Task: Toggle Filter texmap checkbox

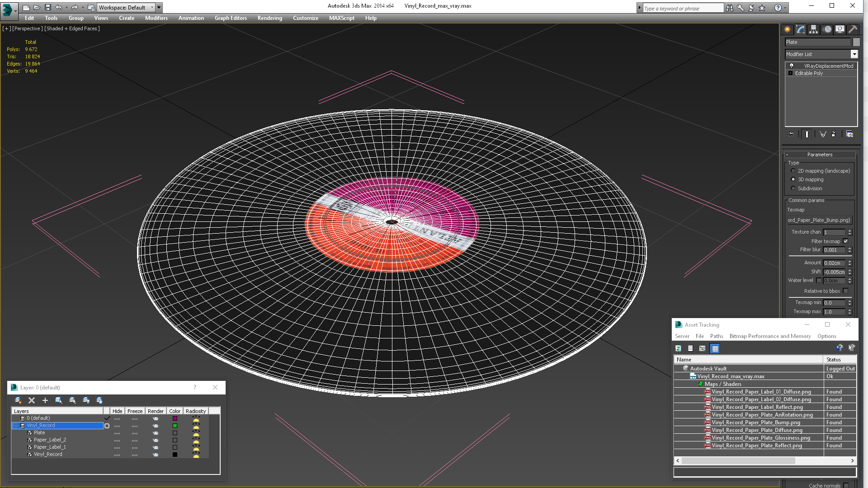Action: coord(846,241)
